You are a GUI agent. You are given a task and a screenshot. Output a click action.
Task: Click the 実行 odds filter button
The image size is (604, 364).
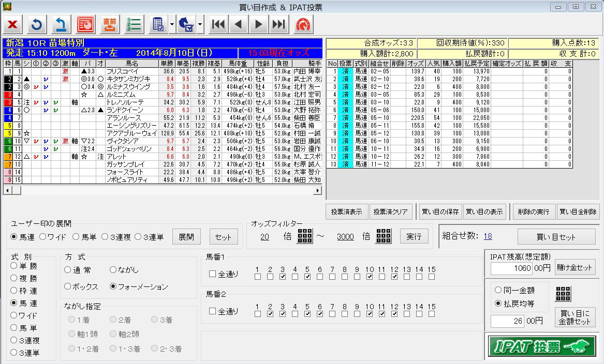pos(414,236)
